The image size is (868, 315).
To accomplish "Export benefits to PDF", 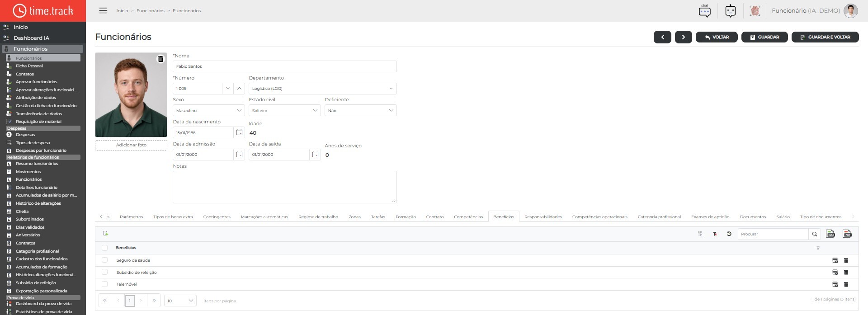I will coord(847,234).
